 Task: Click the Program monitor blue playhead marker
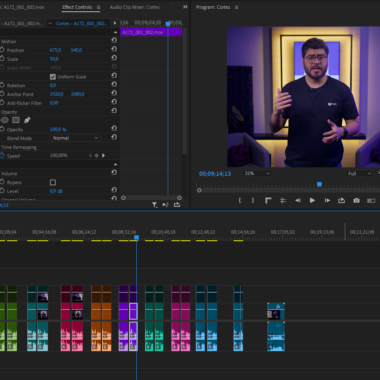tap(319, 184)
